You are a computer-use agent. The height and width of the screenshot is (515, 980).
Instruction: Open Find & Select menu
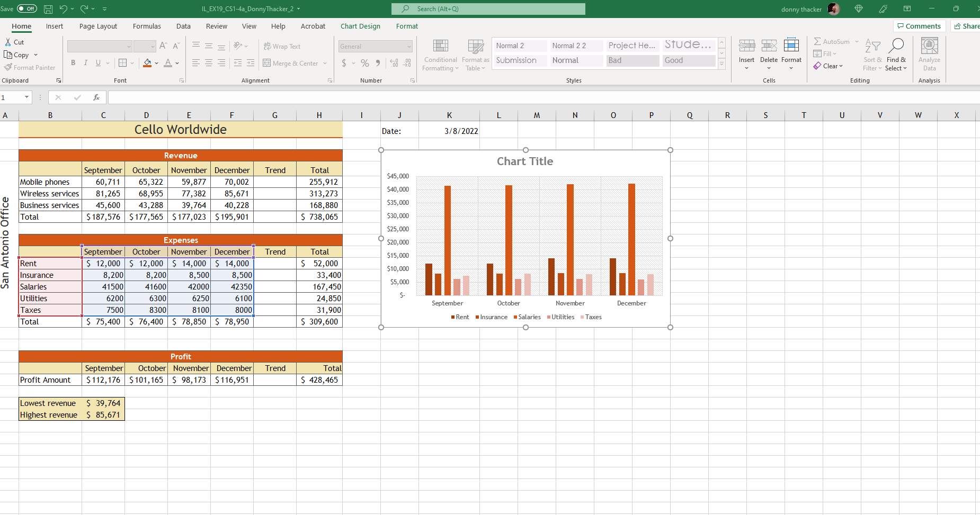pyautogui.click(x=896, y=55)
